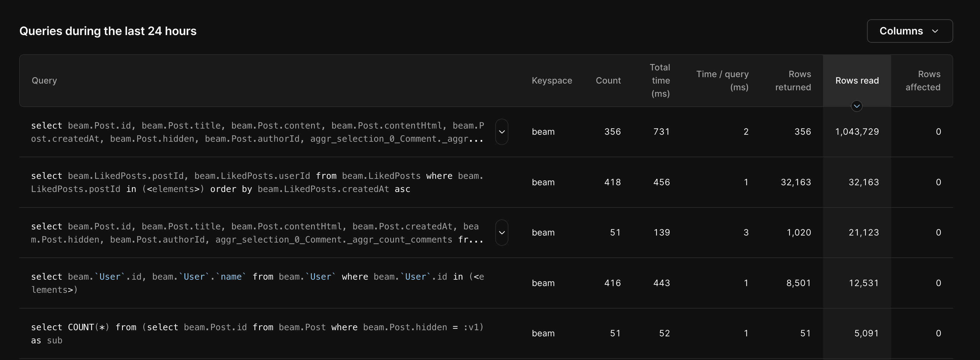Sort by Rows affected header
980x360 pixels.
click(x=923, y=80)
